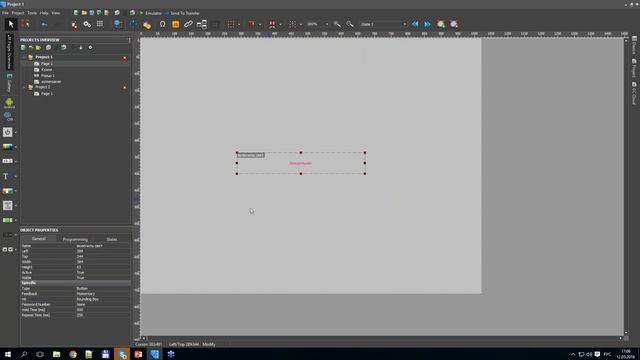
Task: Open File Explorer from the taskbar
Action: pos(56,354)
